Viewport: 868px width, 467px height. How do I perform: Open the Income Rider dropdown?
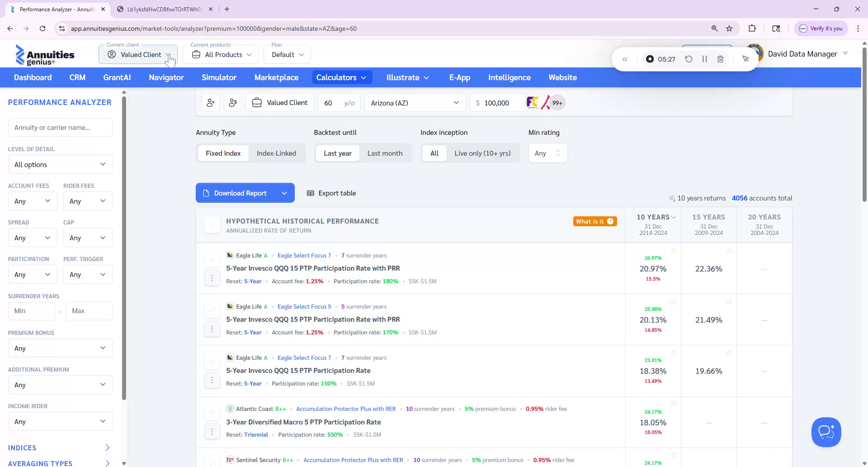pos(60,421)
